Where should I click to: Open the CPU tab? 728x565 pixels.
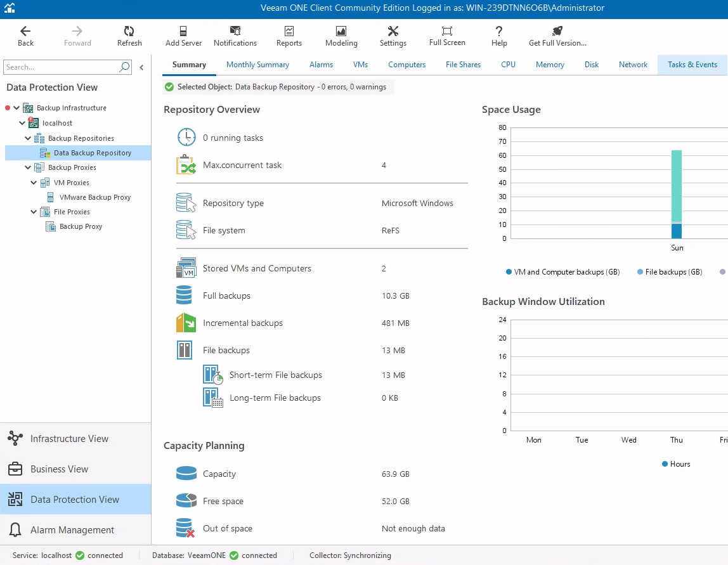coord(509,65)
